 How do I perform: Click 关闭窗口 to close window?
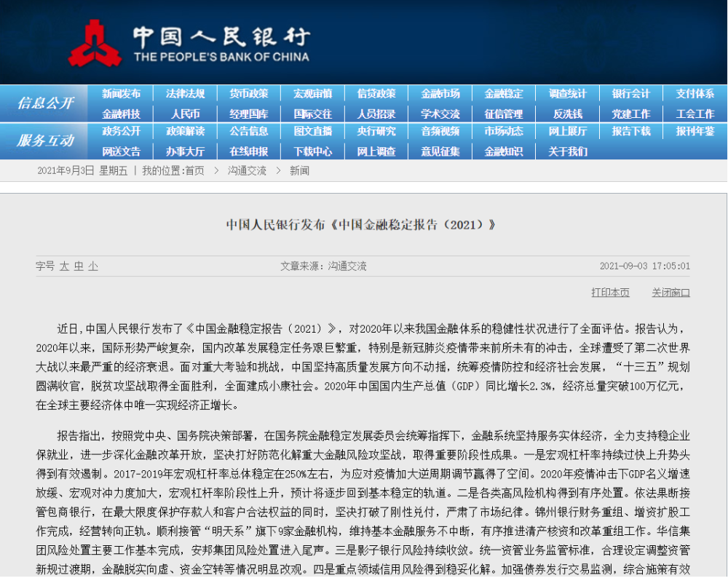[x=670, y=293]
